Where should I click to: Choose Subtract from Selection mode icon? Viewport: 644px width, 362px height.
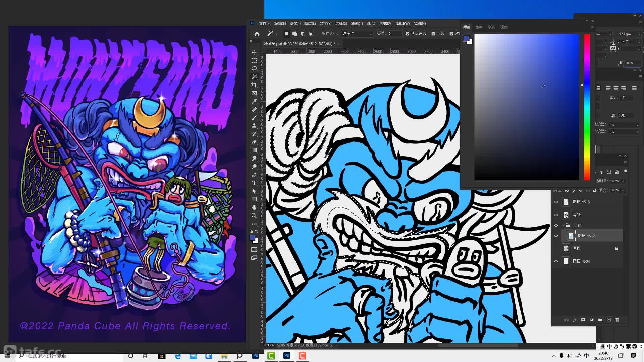point(303,34)
